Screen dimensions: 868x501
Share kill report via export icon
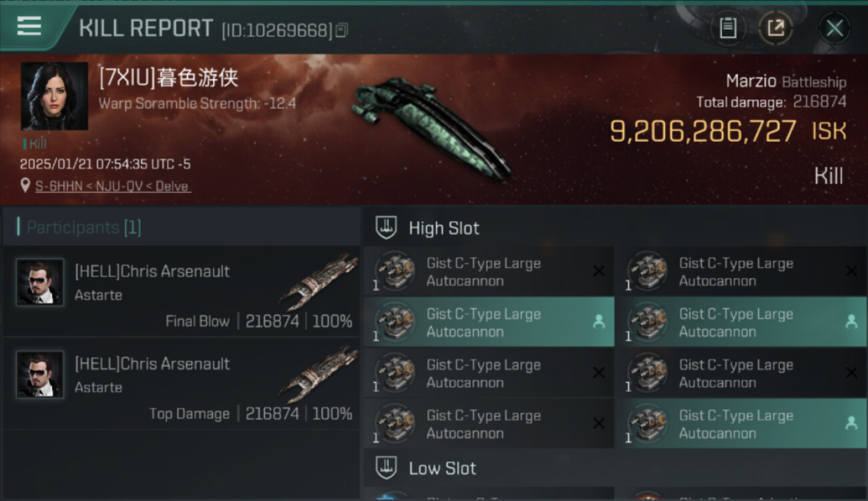[x=775, y=28]
